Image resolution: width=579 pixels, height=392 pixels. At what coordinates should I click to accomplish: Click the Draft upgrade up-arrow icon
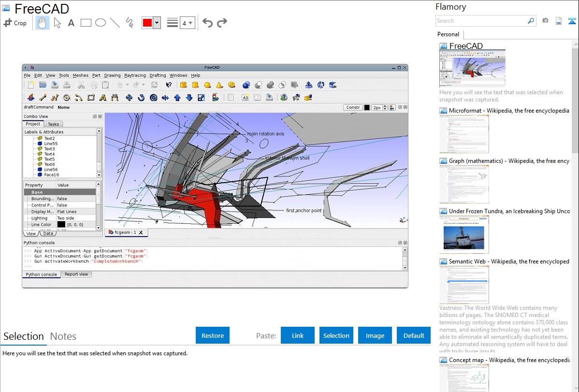pos(177,98)
